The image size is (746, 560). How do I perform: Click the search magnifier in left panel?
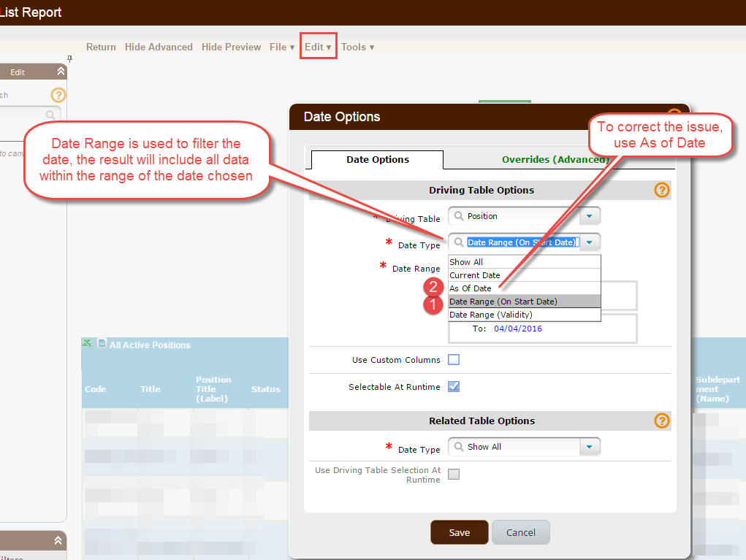point(50,115)
